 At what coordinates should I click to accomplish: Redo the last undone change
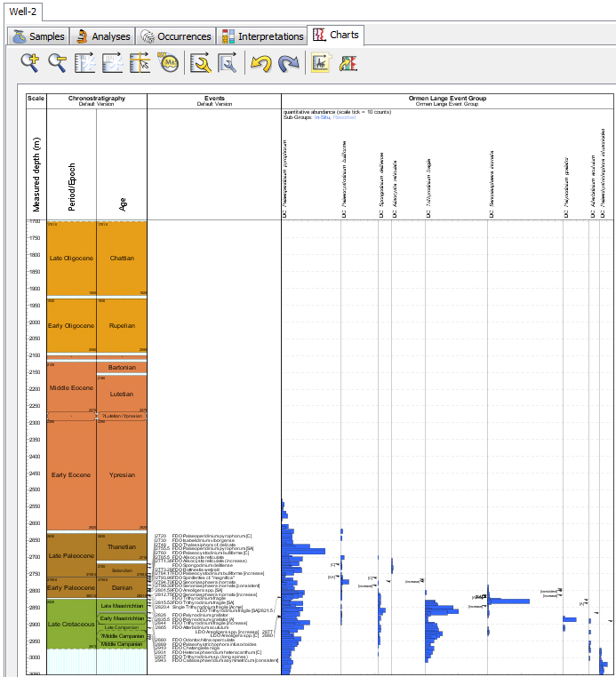(x=289, y=63)
